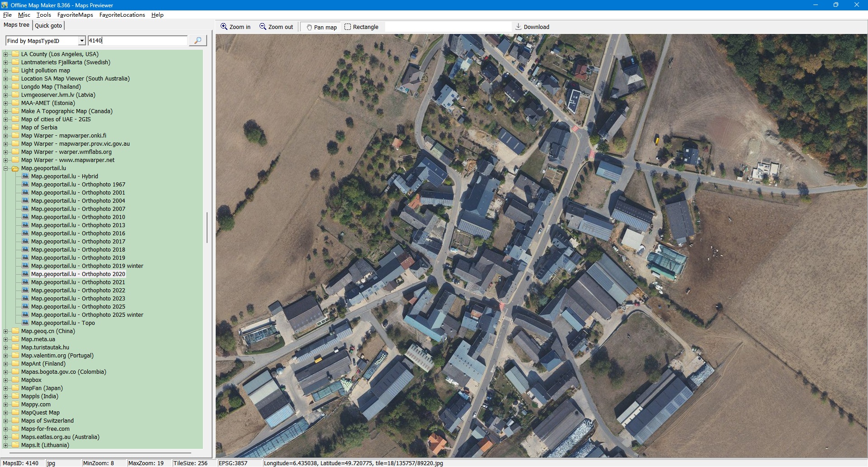868x467 pixels.
Task: Click the folder icon next to Mapbox
Action: (15, 380)
